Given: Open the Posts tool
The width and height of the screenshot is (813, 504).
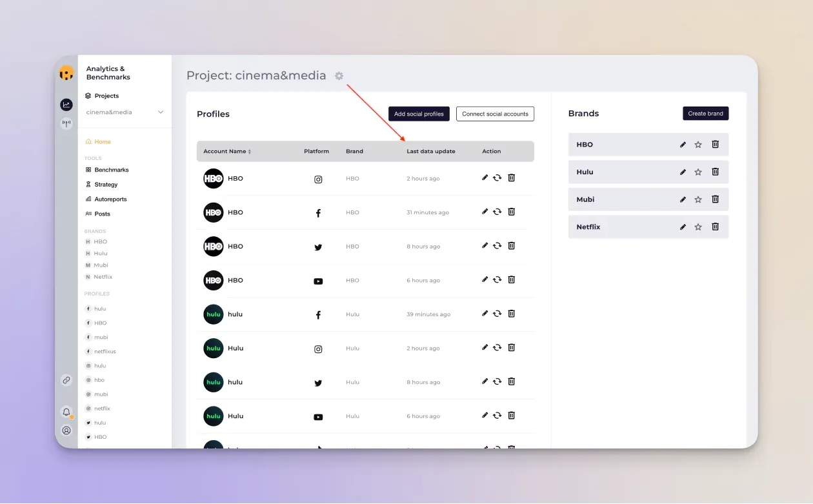Looking at the screenshot, I should [98, 214].
